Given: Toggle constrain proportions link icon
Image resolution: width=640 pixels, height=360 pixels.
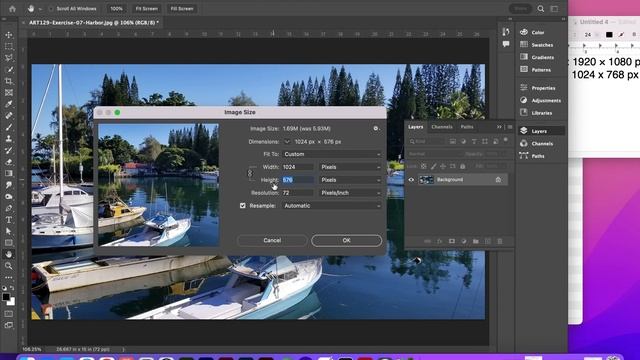Looking at the screenshot, I should coord(250,173).
